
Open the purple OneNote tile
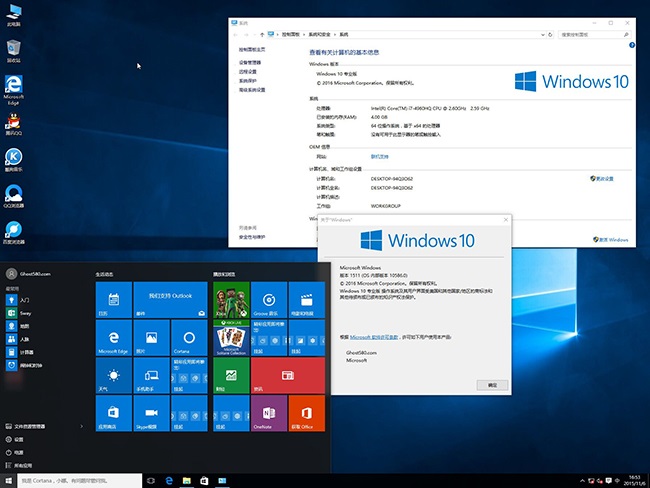(269, 413)
